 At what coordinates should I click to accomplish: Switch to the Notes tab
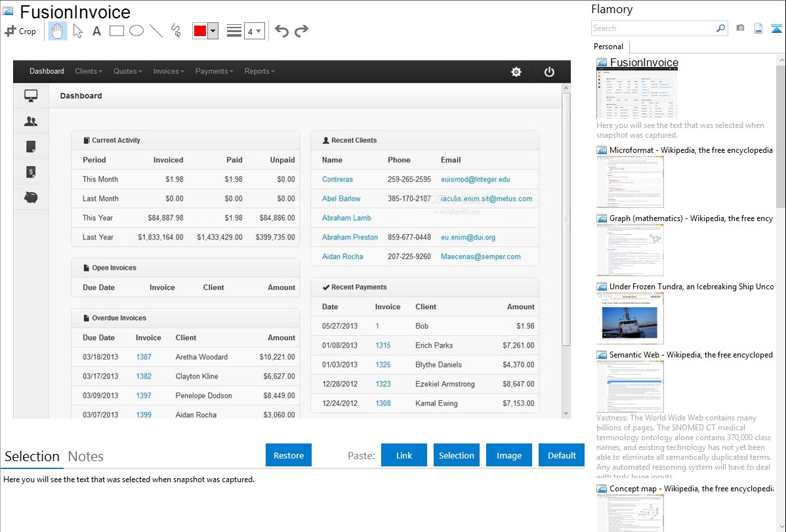click(x=86, y=457)
